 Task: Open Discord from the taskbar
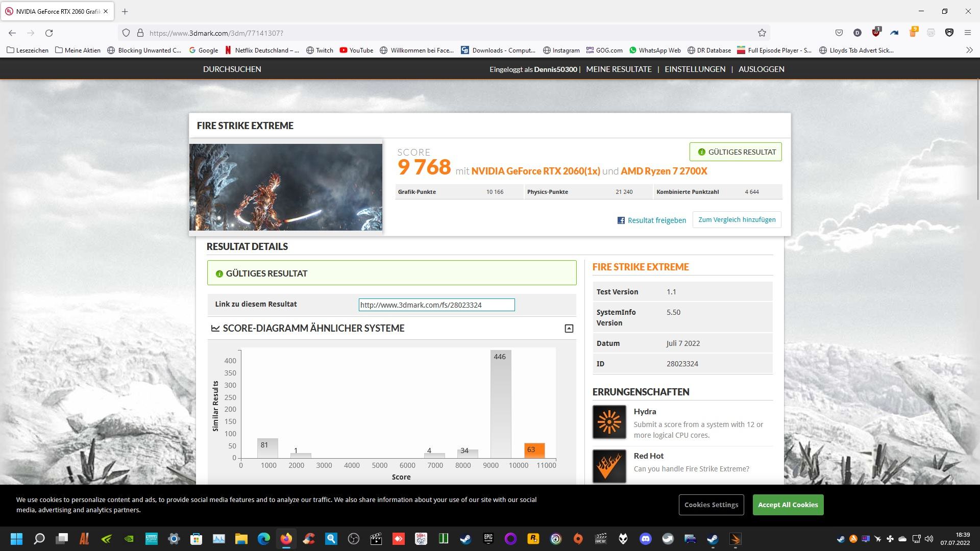coord(645,539)
